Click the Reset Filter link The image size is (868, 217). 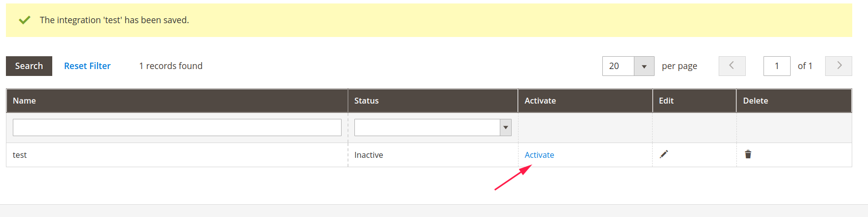click(x=87, y=66)
